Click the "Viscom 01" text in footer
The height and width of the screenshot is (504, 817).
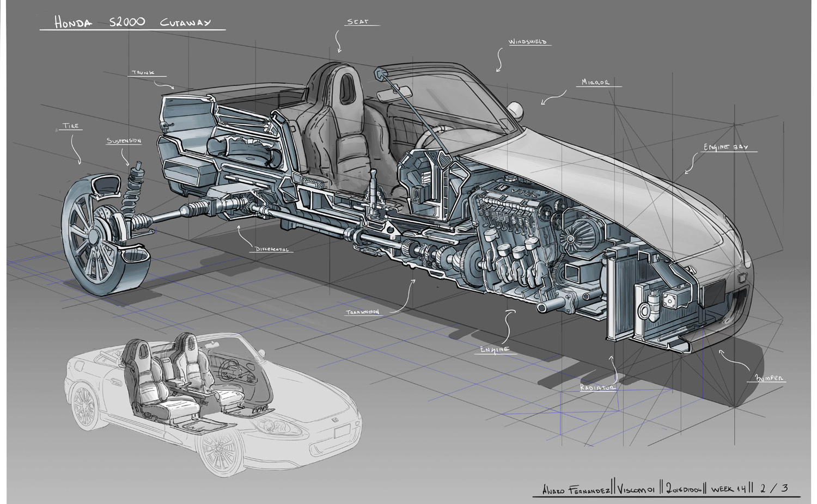636,488
